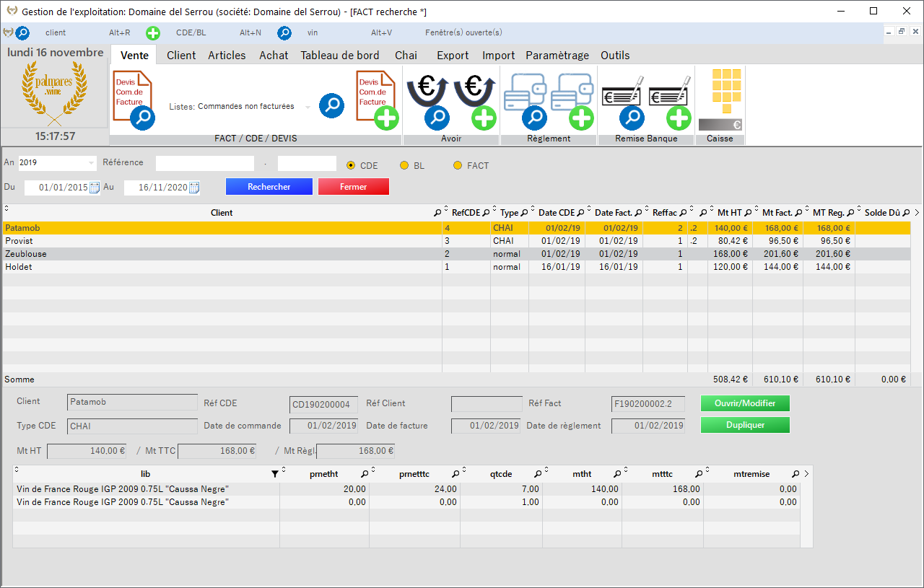Switch to the Articles tab
This screenshot has height=588, width=924.
227,56
